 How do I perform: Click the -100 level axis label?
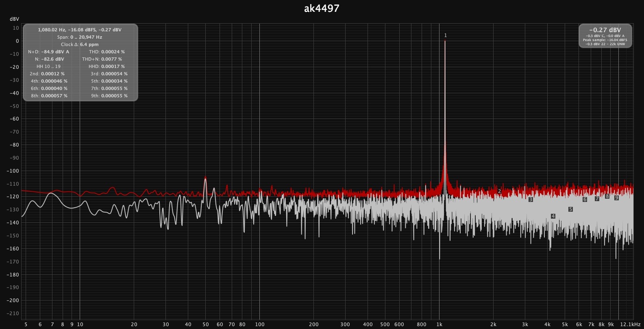(13, 171)
